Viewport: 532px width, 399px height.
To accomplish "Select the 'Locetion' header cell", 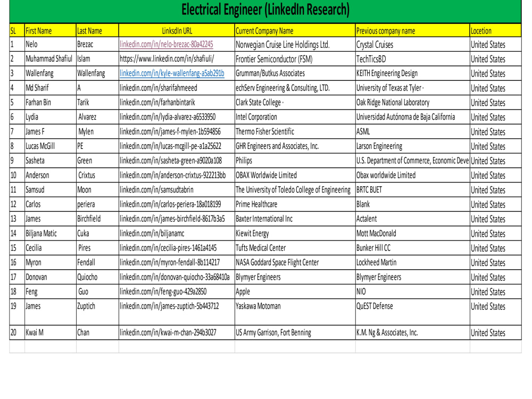I will point(495,30).
